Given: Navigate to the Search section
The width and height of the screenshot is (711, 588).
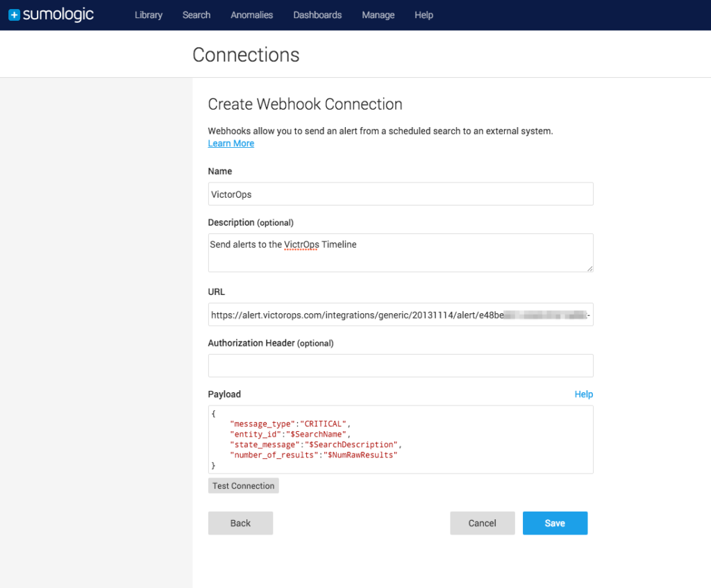Looking at the screenshot, I should tap(196, 15).
